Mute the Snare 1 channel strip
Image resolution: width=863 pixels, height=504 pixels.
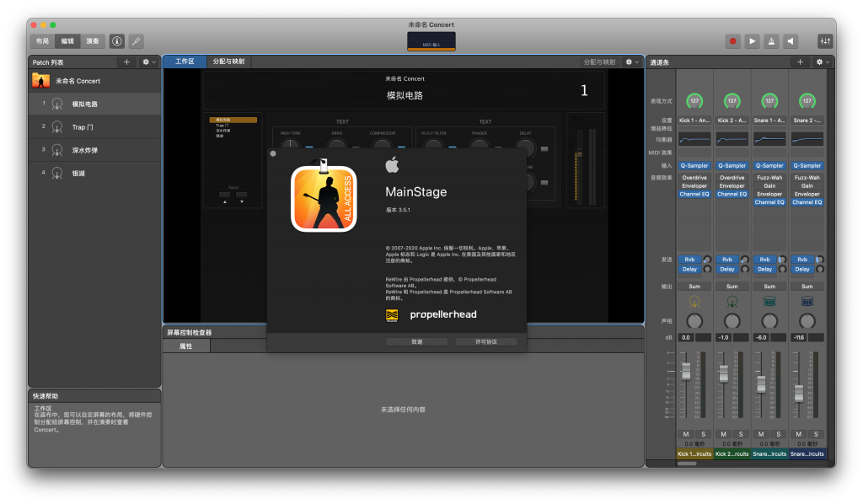[x=761, y=434]
